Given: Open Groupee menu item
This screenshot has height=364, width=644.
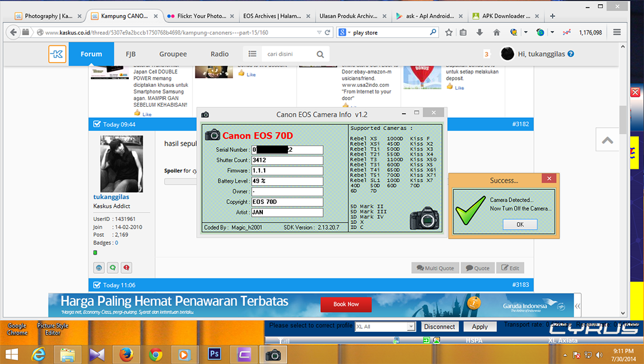Looking at the screenshot, I should 173,54.
